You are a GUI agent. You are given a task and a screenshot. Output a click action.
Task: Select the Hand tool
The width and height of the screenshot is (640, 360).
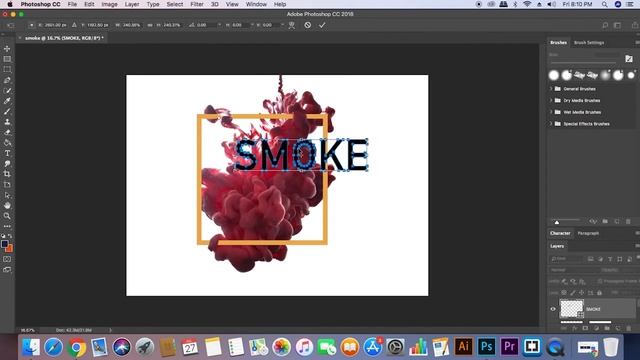[7, 205]
